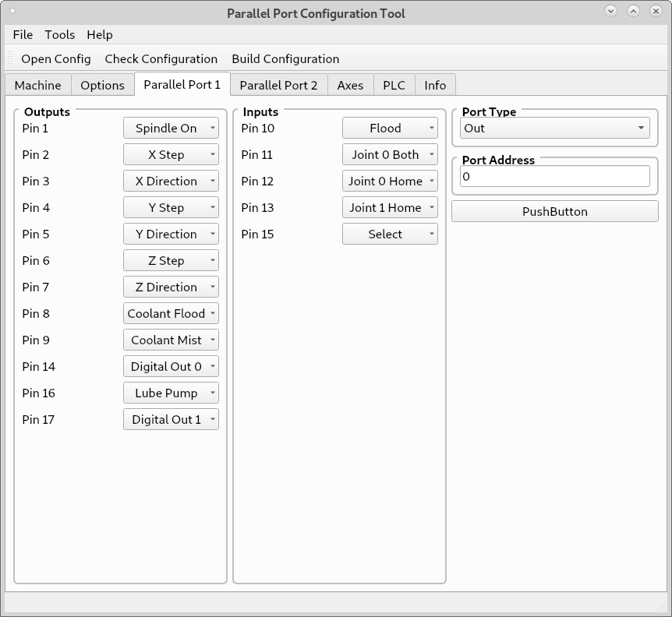Click the Port Address input field

[x=554, y=176]
